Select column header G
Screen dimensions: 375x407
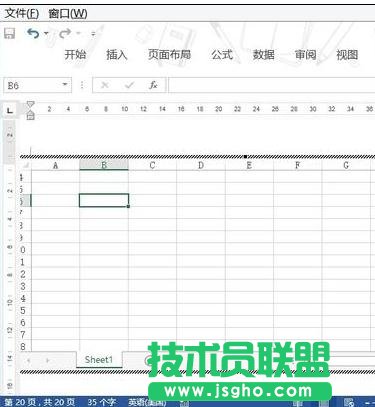346,165
